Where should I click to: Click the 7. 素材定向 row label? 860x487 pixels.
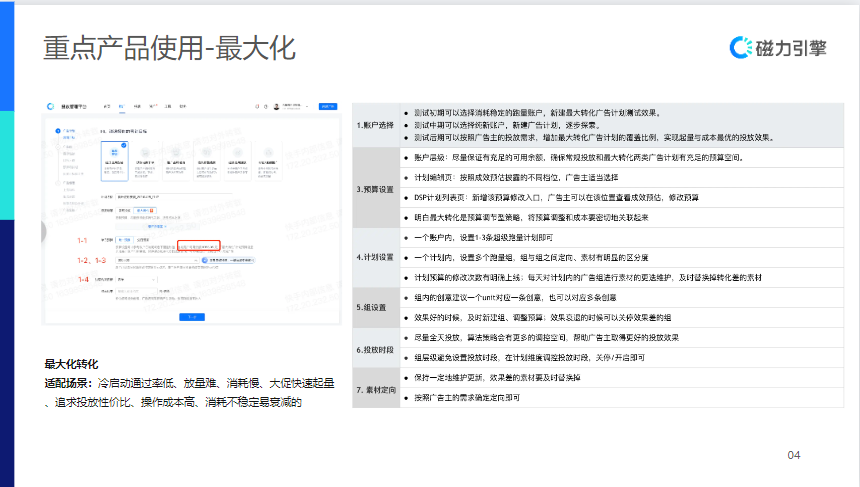coord(376,390)
